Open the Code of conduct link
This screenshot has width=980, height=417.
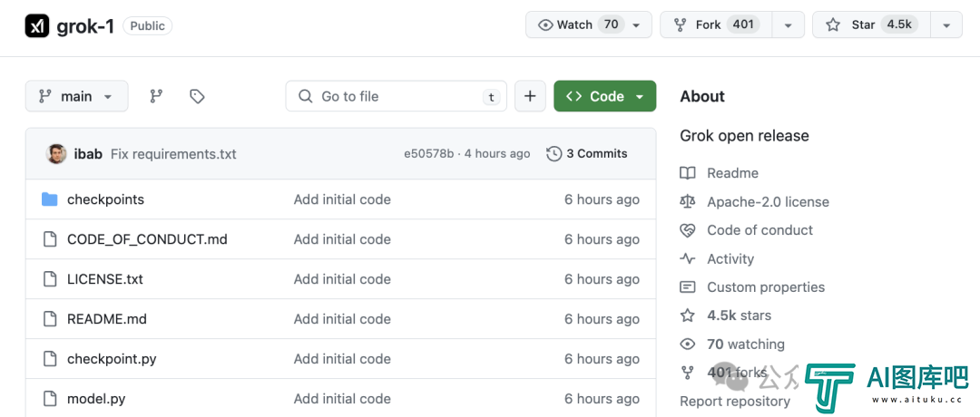pyautogui.click(x=760, y=230)
